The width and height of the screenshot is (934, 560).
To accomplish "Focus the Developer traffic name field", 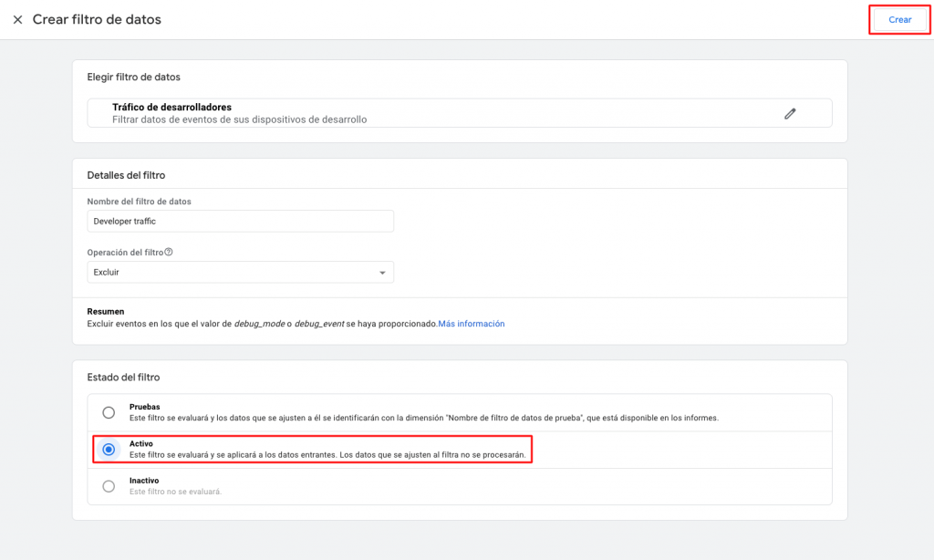I will tap(241, 221).
